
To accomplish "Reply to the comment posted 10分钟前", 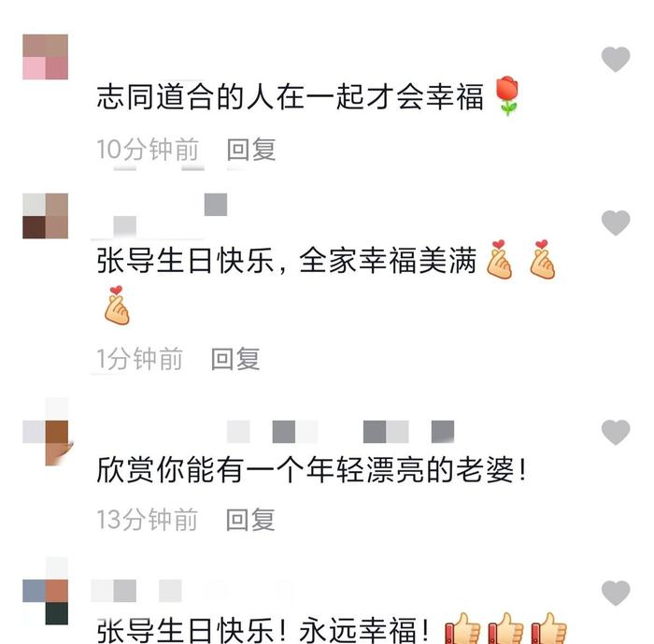I will pyautogui.click(x=251, y=149).
